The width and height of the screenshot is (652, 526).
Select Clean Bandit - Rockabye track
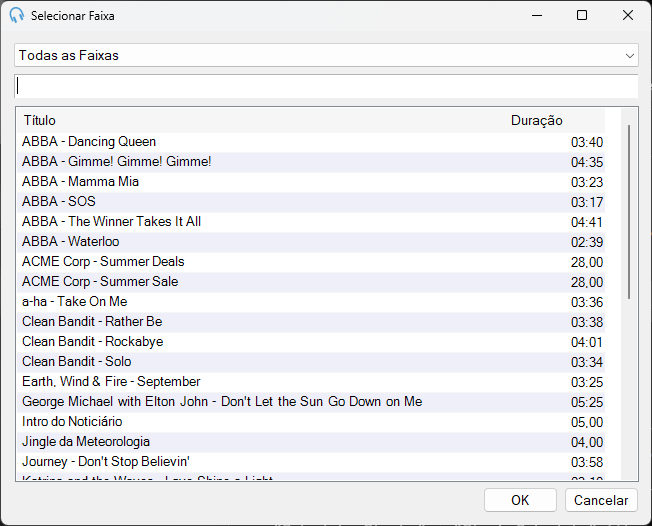[x=311, y=342]
